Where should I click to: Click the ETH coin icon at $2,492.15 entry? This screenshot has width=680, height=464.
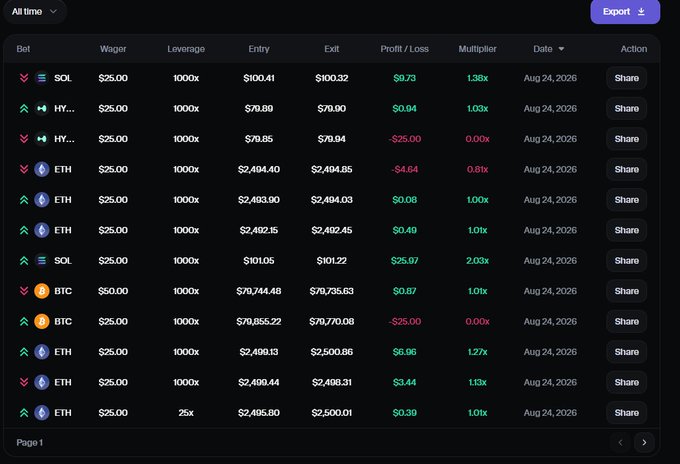point(42,230)
